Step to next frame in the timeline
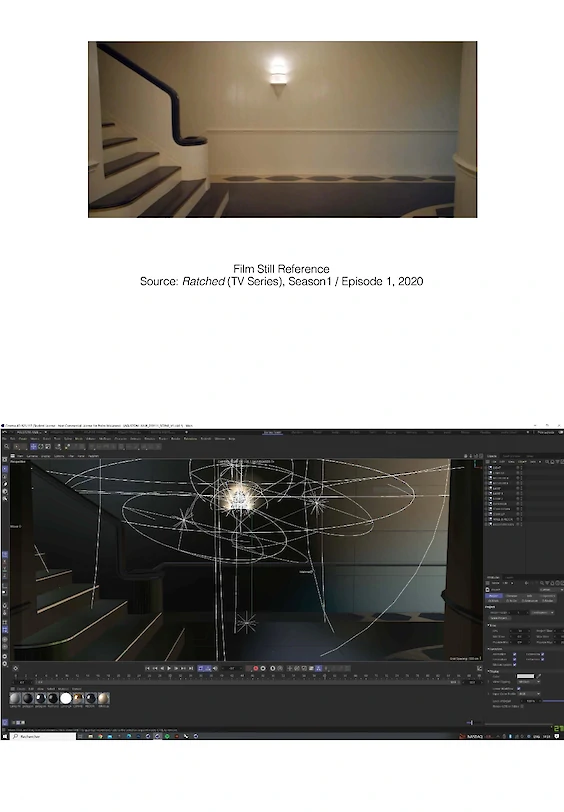The width and height of the screenshot is (564, 812). pyautogui.click(x=176, y=668)
